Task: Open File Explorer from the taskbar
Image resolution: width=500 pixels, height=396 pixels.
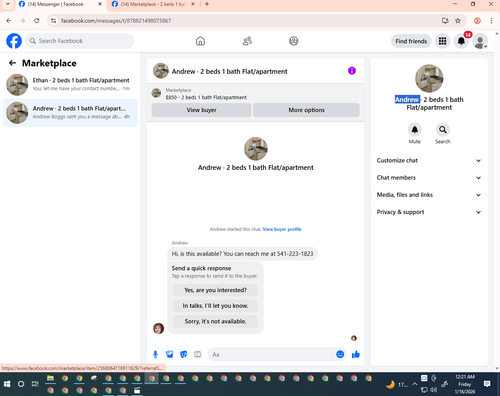Action: (x=50, y=378)
